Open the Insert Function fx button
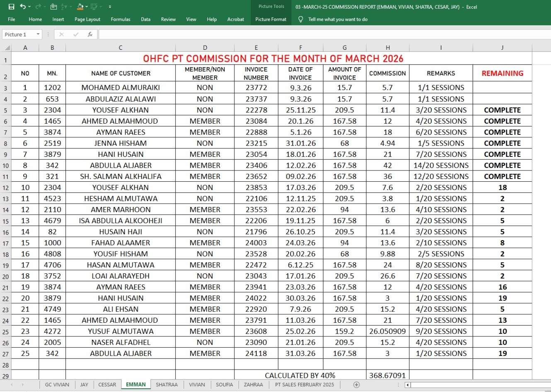Viewport: 551px width, 392px height. (90, 34)
